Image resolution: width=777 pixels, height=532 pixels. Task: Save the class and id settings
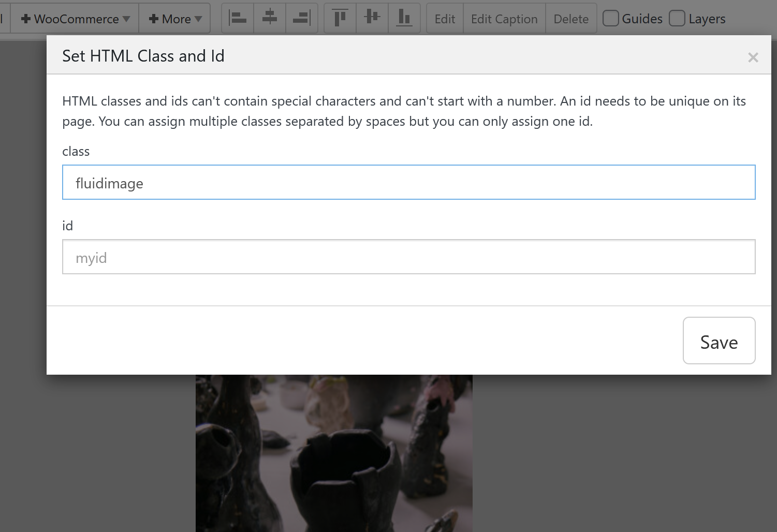tap(719, 341)
